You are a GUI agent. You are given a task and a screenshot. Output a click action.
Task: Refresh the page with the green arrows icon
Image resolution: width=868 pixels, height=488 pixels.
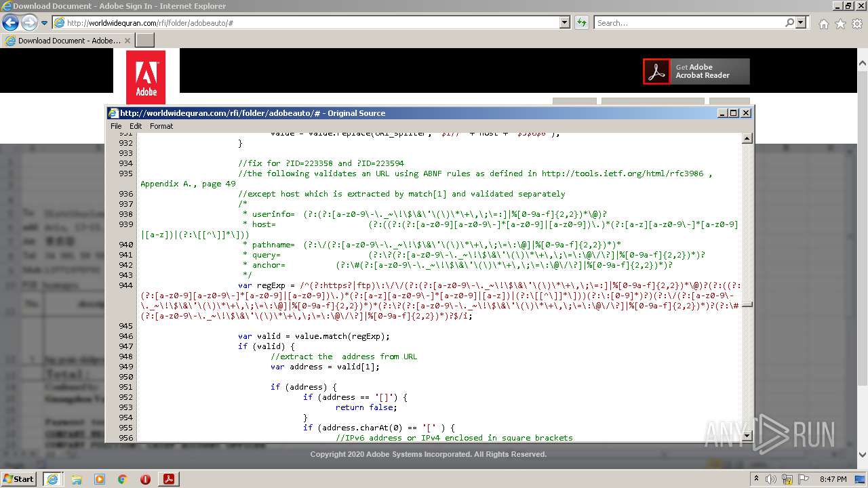point(582,23)
